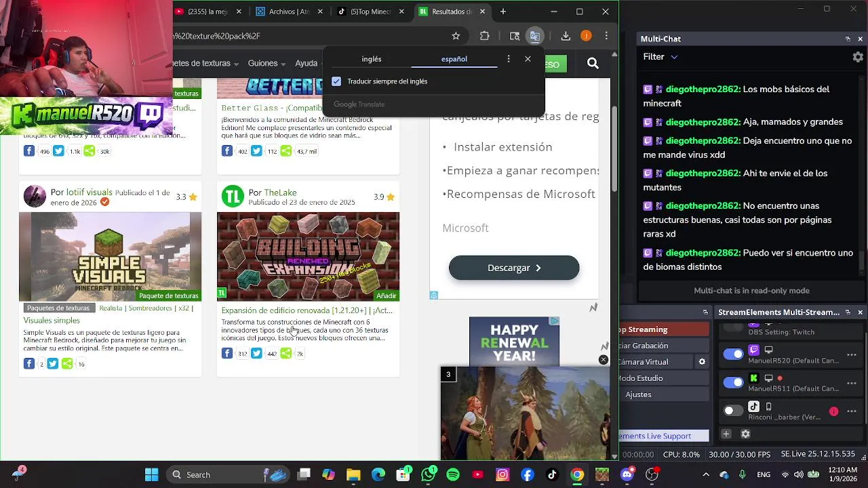Open more options for ManuelR511 destination

[x=852, y=383]
